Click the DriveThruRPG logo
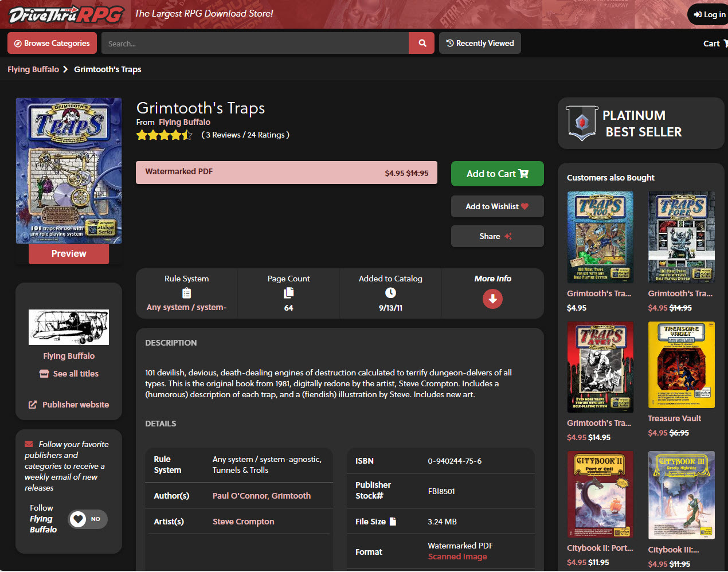 [66, 14]
